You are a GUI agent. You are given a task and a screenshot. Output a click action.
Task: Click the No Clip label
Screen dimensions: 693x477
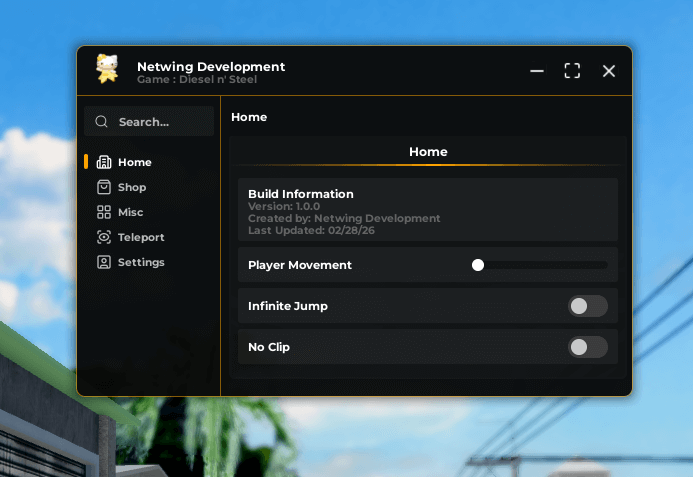click(269, 347)
